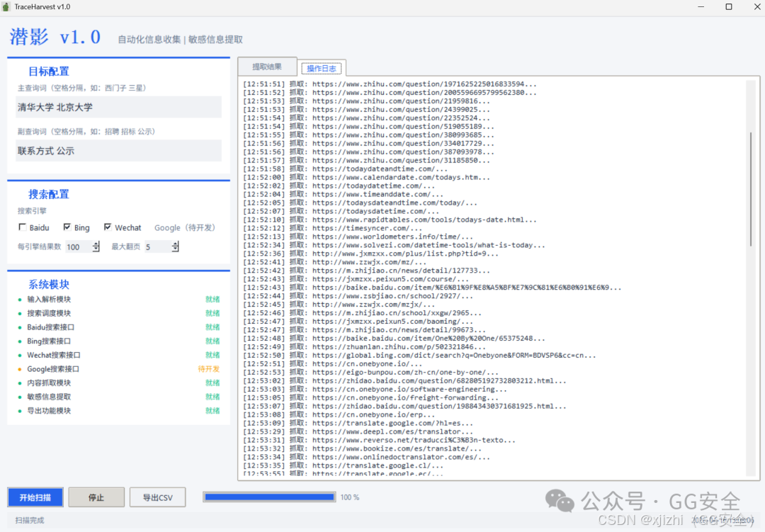Close the TraceHarvest window

(756, 7)
